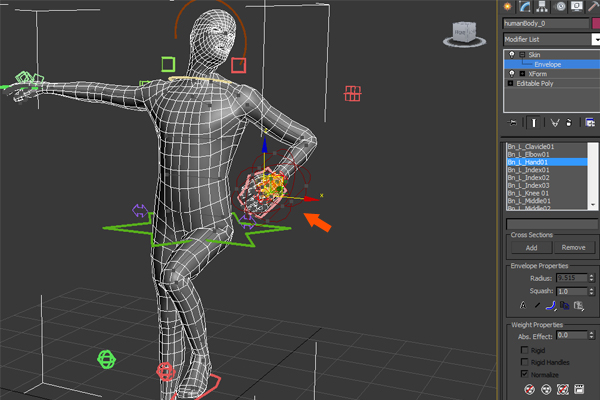
Task: Click the Abs. Effect value field
Action: pyautogui.click(x=572, y=335)
